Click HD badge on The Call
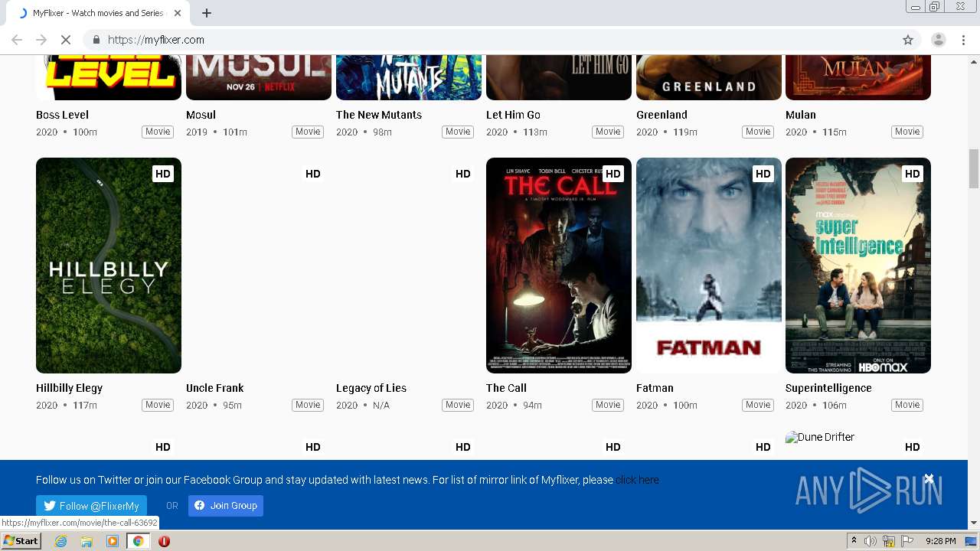Viewport: 980px width, 551px height. tap(613, 174)
